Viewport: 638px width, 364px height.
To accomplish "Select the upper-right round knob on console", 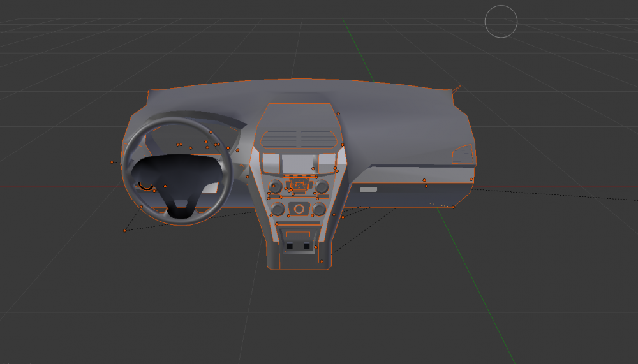I will (x=322, y=187).
